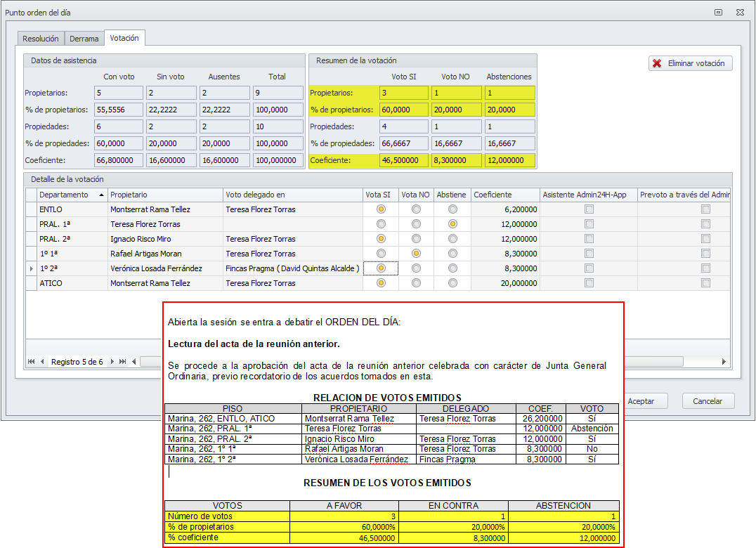
Task: Select Vota NO for ENTLO row
Action: pyautogui.click(x=417, y=209)
